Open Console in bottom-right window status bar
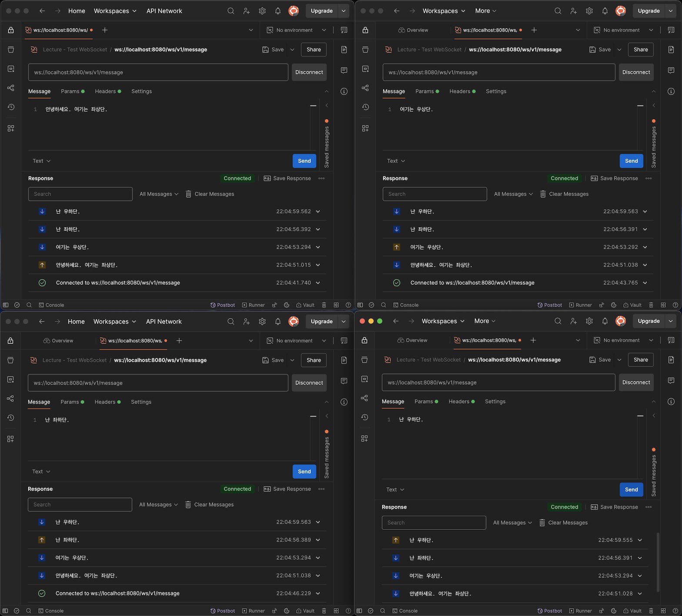The height and width of the screenshot is (616, 682). pyautogui.click(x=405, y=611)
